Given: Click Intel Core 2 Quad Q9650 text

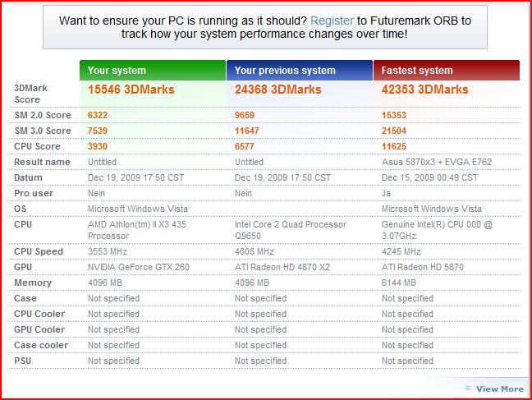Looking at the screenshot, I should 291,230.
